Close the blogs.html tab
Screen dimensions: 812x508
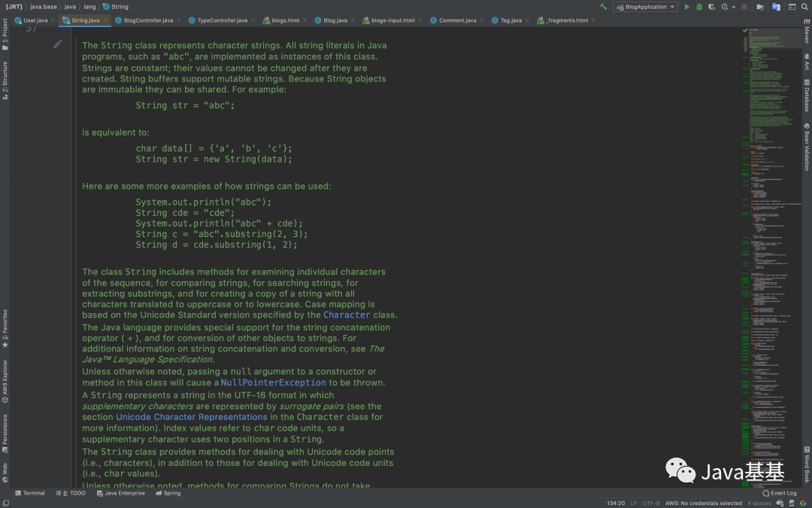[x=304, y=20]
